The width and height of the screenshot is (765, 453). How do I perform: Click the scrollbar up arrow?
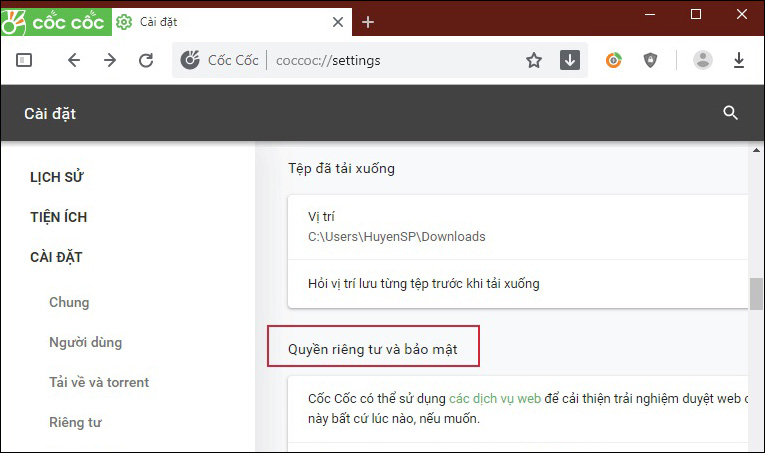tap(756, 150)
